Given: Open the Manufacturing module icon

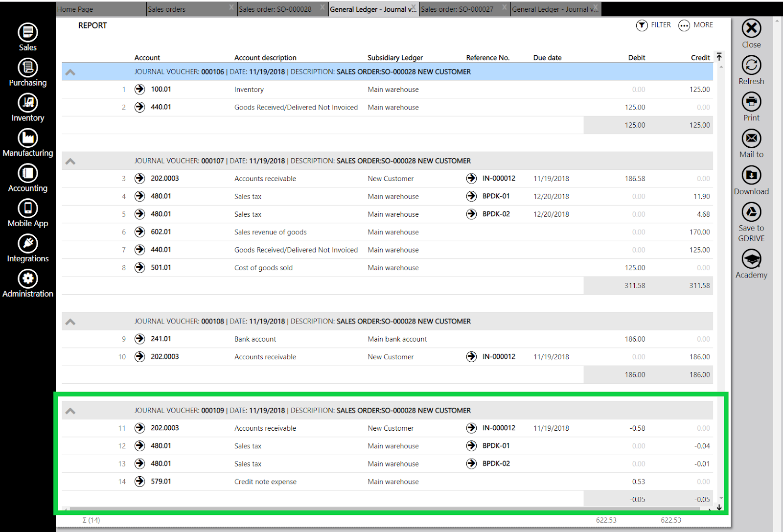Looking at the screenshot, I should coord(28,138).
